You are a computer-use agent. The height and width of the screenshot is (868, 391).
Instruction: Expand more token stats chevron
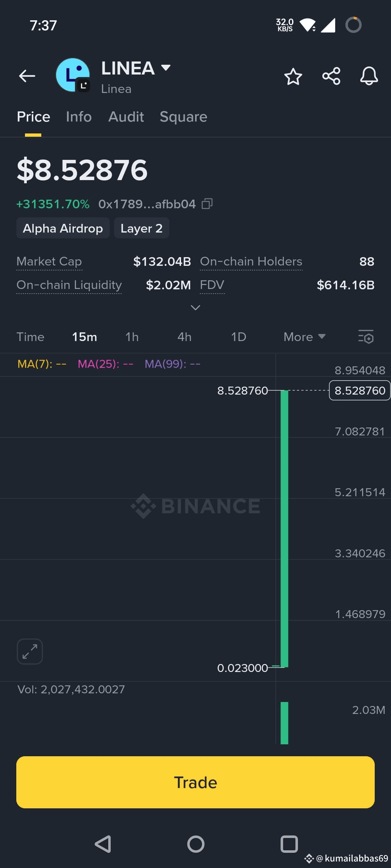195,307
